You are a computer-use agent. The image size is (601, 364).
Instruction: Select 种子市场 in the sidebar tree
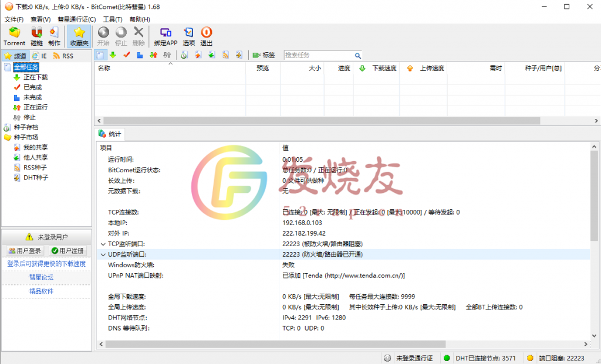[x=26, y=137]
